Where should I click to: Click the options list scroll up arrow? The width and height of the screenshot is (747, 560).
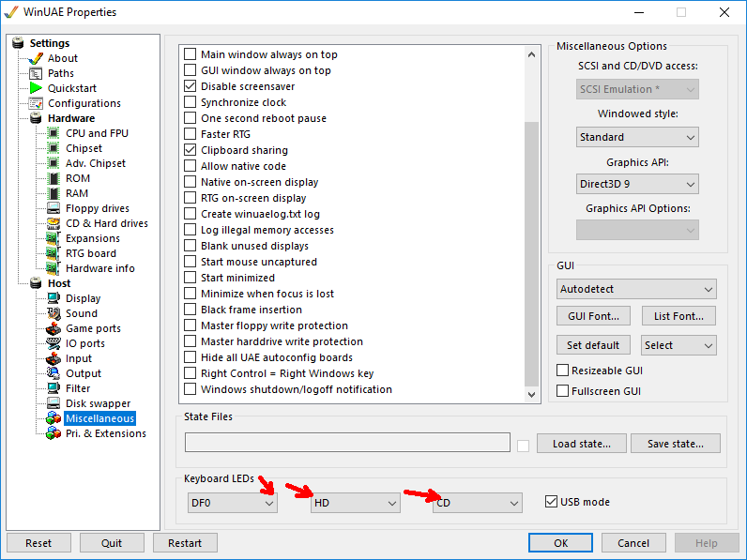[532, 54]
